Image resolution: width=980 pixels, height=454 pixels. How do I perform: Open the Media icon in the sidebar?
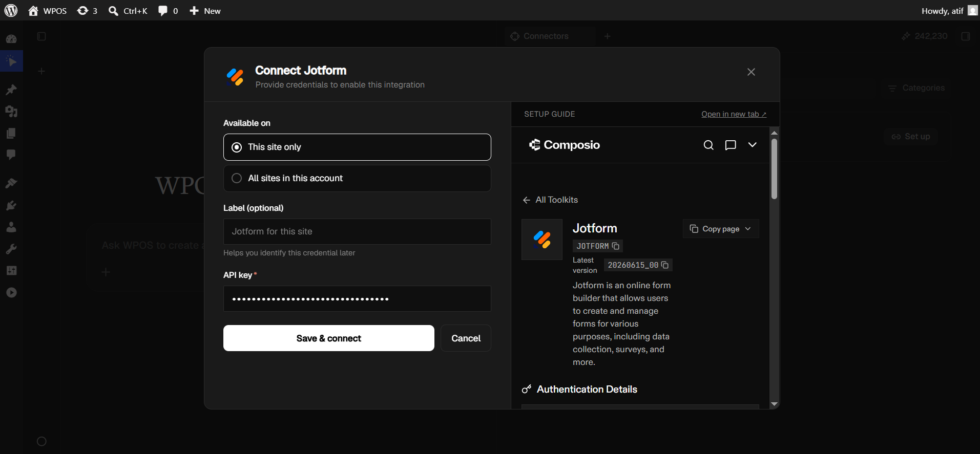coord(11,111)
